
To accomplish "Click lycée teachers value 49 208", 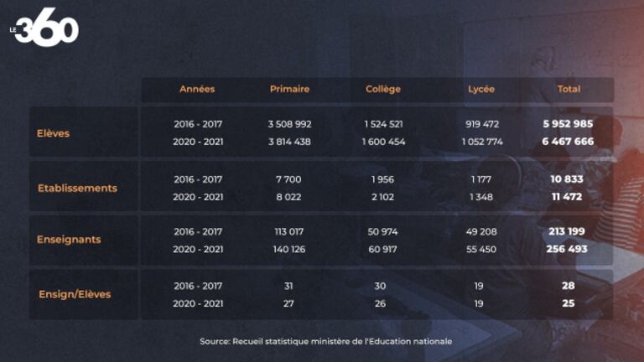I will pos(481,231).
